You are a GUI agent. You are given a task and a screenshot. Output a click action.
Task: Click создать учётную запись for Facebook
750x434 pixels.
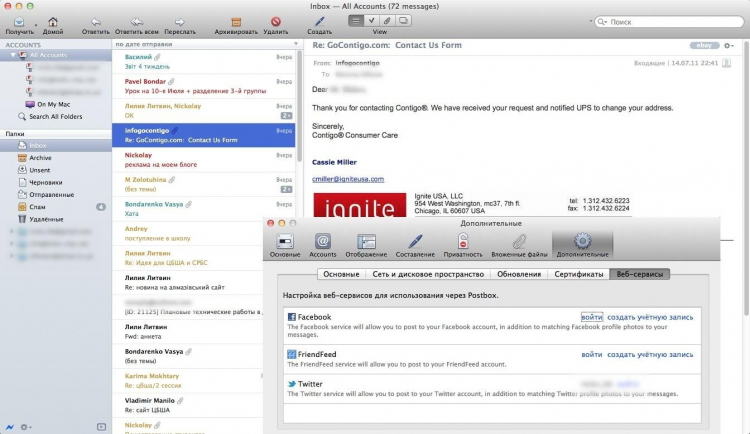click(x=650, y=317)
